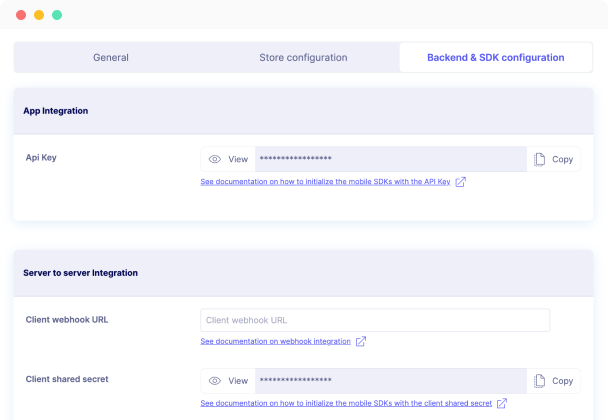Viewport: 608px width, 420px height.
Task: Click the masked Api Key value field
Action: coord(391,159)
